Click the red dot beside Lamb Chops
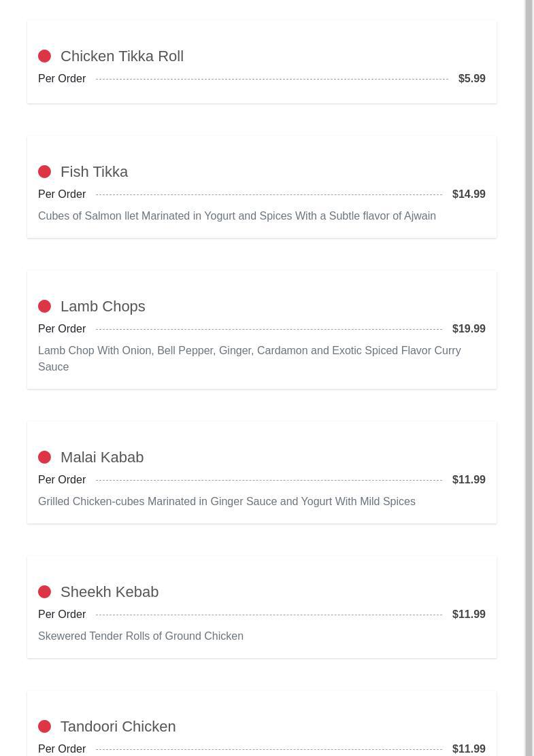This screenshot has width=534, height=756. 44,307
